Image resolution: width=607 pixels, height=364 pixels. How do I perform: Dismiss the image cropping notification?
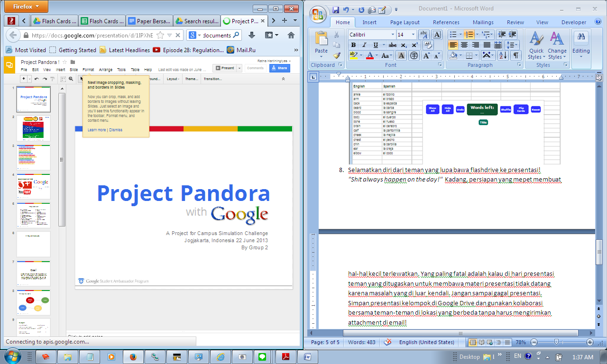coord(116,130)
